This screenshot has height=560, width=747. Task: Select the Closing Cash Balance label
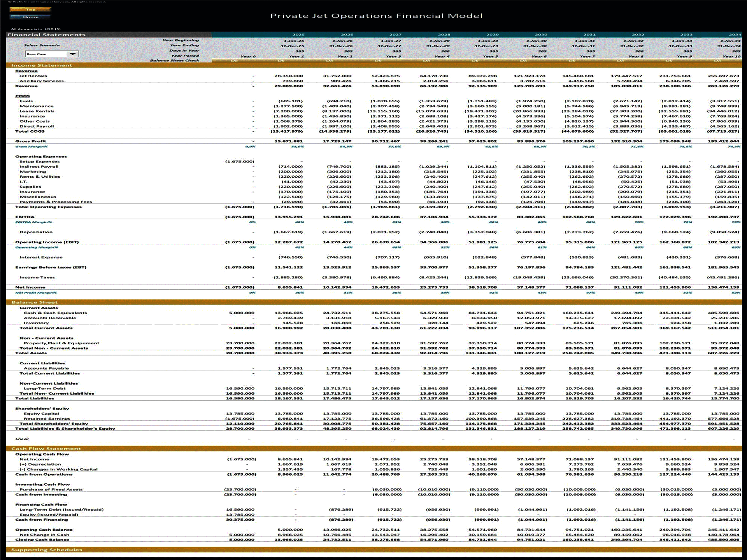[42, 539]
